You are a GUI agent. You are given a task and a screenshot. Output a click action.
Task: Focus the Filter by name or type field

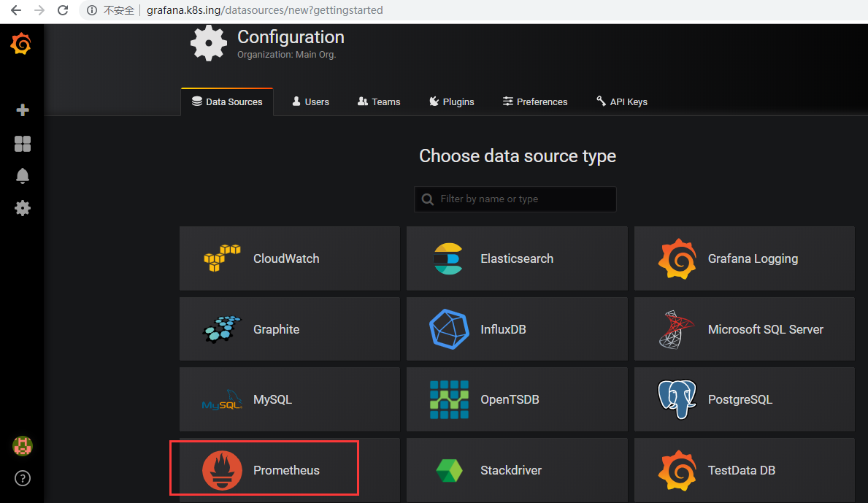coord(515,199)
